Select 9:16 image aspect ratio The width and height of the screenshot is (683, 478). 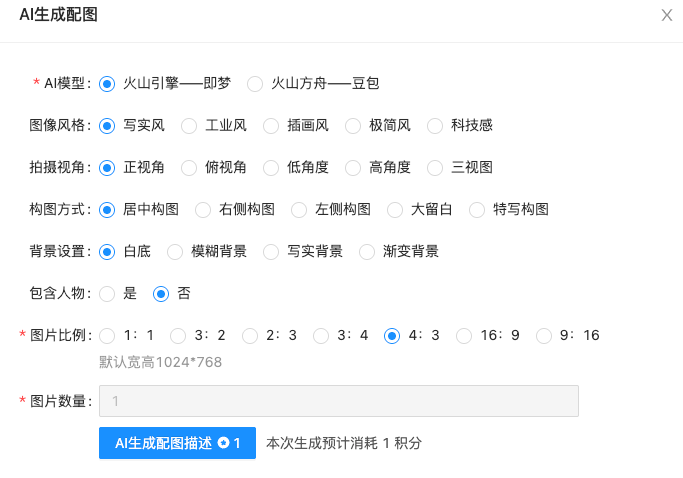[545, 336]
